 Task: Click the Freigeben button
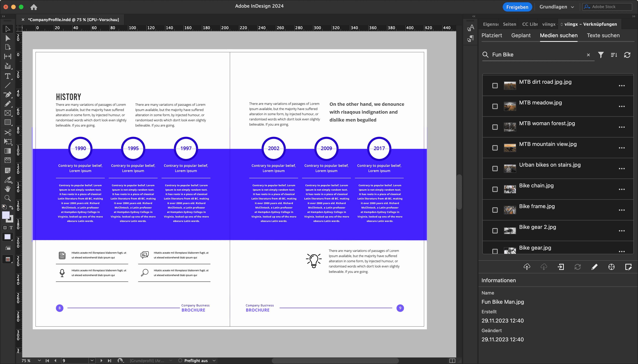tap(517, 7)
